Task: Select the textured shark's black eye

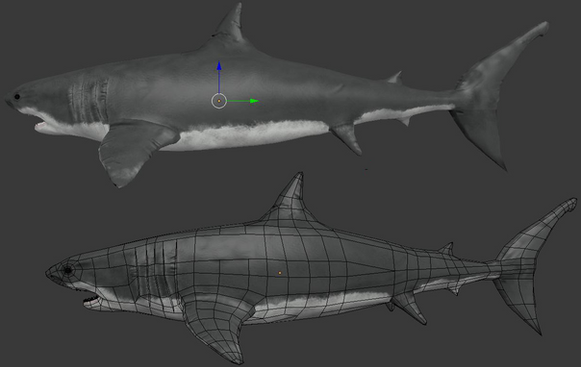Action: [17, 97]
